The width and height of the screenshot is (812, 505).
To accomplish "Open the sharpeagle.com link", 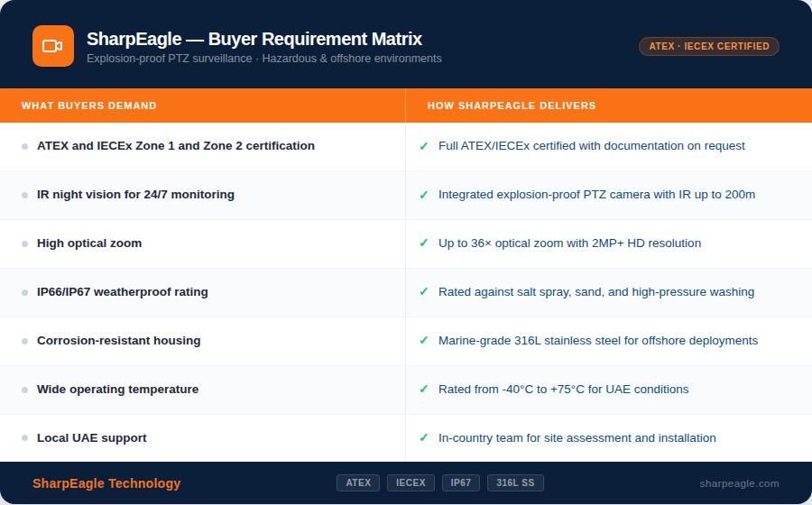I will [739, 483].
